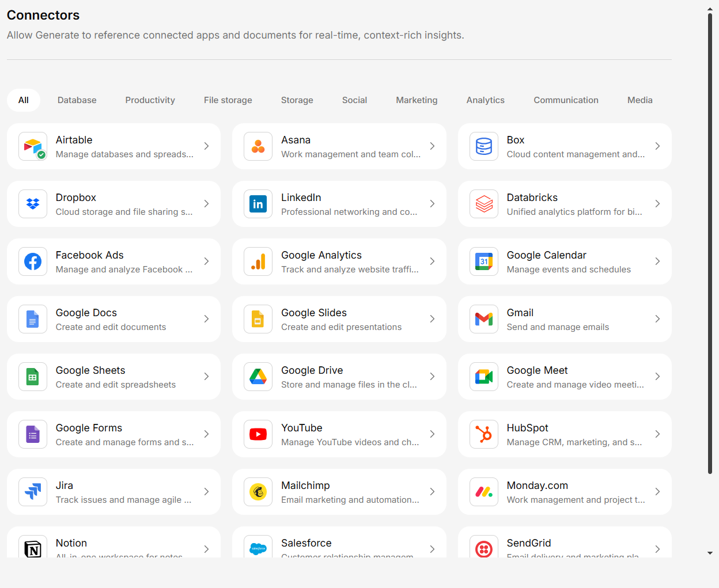Select the LinkedIn connector icon
719x588 pixels.
click(258, 204)
